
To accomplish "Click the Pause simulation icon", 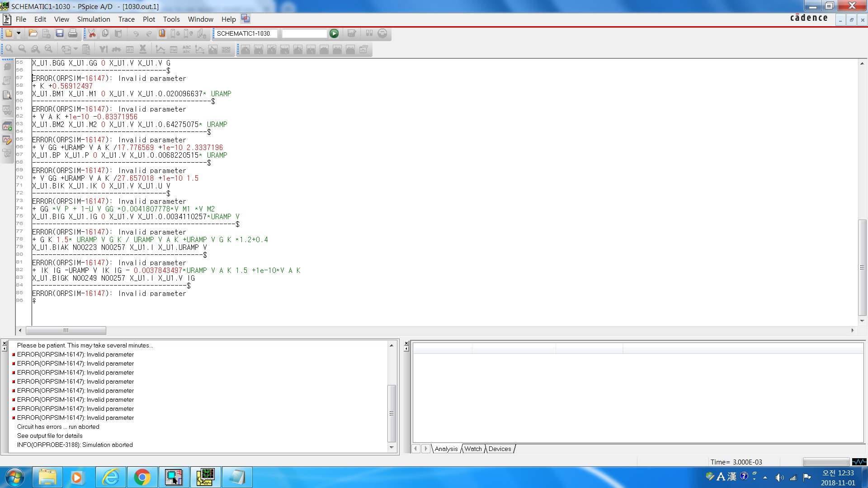I will (369, 33).
